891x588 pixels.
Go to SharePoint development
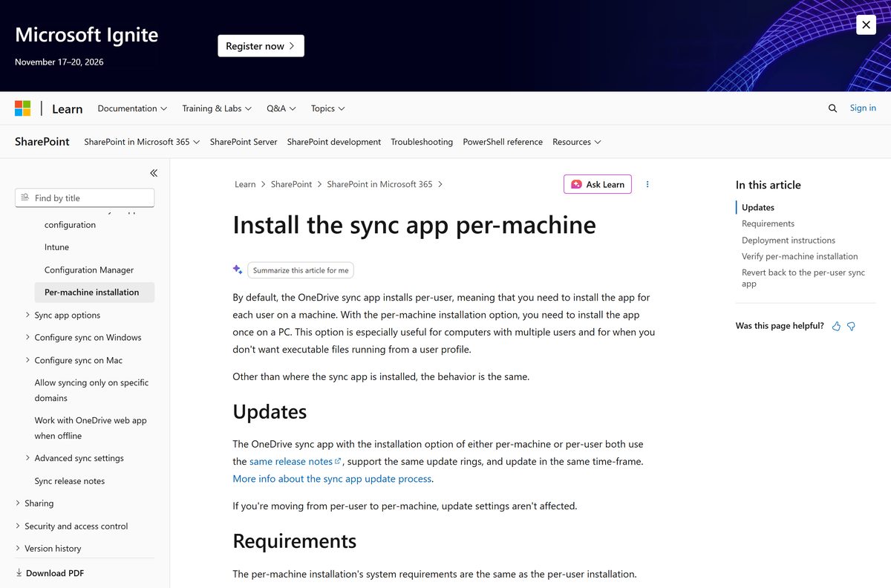(334, 142)
